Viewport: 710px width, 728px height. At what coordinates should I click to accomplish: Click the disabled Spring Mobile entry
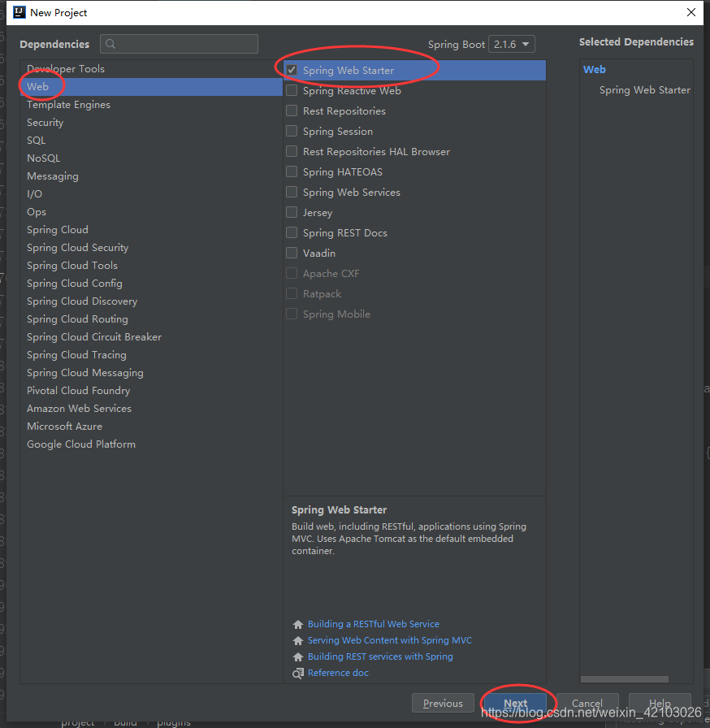coord(414,314)
